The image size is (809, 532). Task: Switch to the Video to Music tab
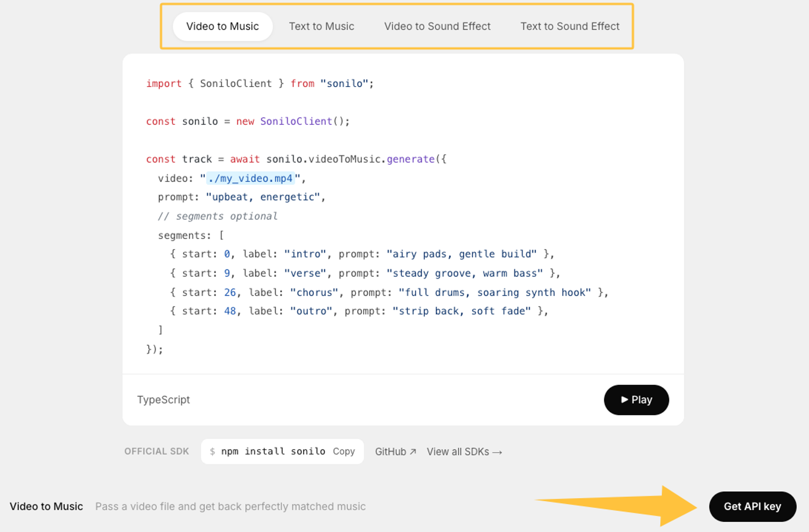(222, 26)
